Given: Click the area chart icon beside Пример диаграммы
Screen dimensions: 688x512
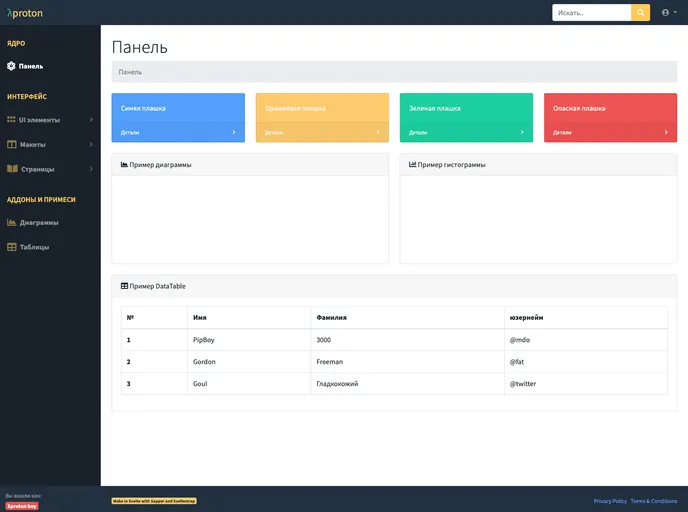Looking at the screenshot, I should pyautogui.click(x=124, y=165).
